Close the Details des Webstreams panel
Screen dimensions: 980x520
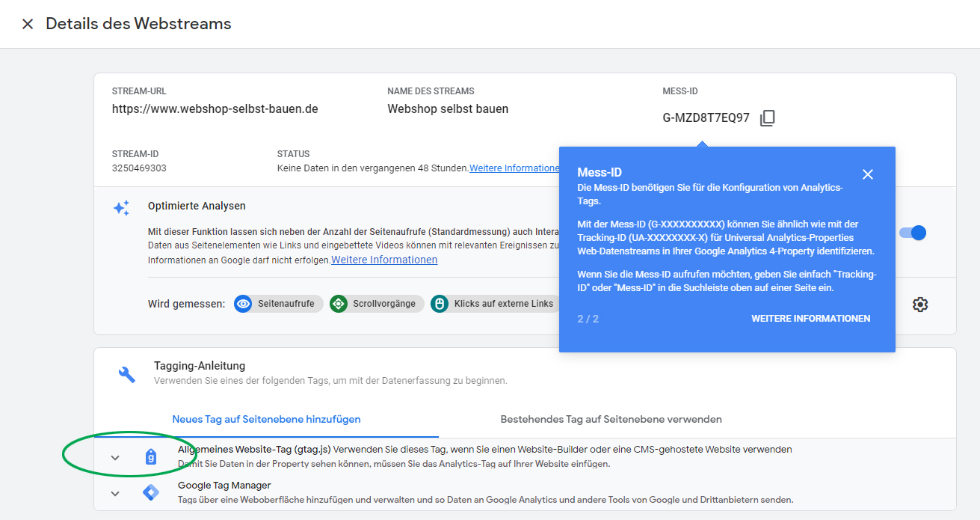28,24
